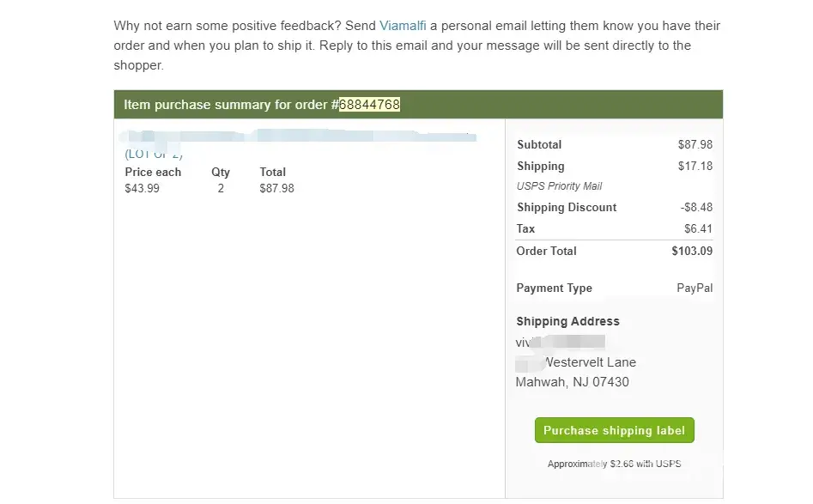This screenshot has height=504, width=813.
Task: Open the Viamalfi shopper link
Action: click(403, 26)
